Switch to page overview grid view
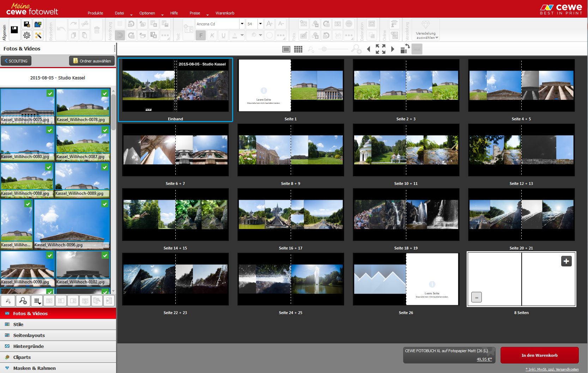The height and width of the screenshot is (373, 588). 298,49
